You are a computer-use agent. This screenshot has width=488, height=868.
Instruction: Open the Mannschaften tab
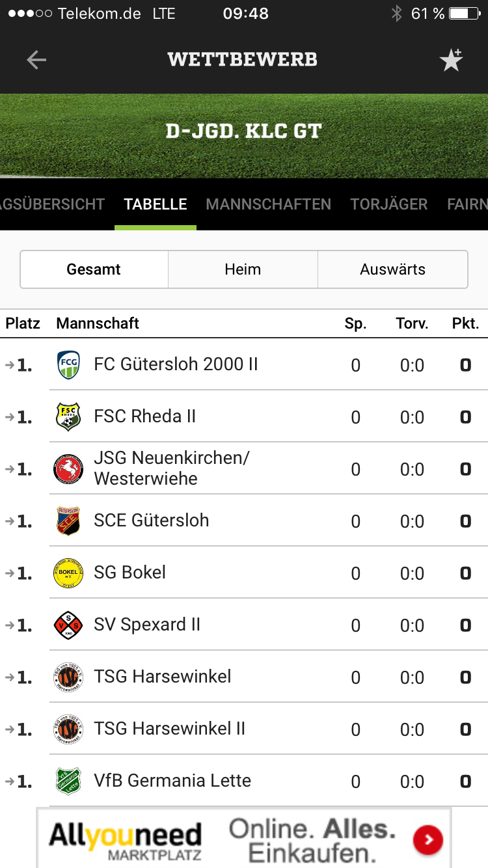(268, 204)
